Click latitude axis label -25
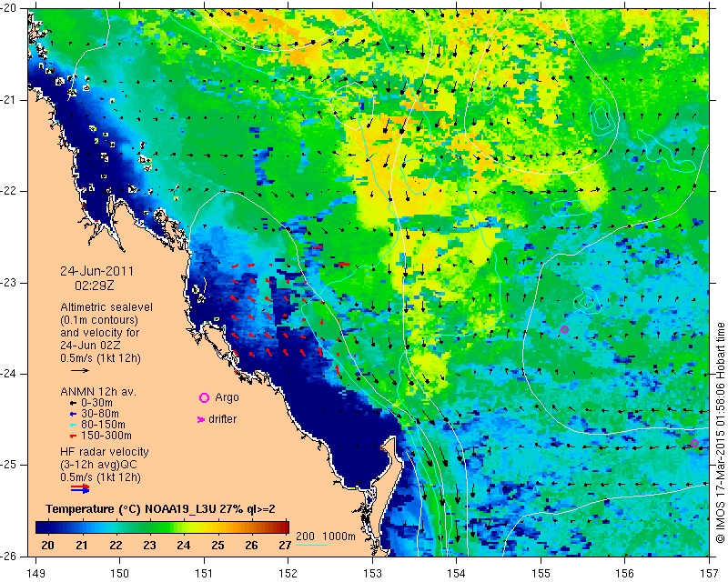728x582 pixels. 8,465
